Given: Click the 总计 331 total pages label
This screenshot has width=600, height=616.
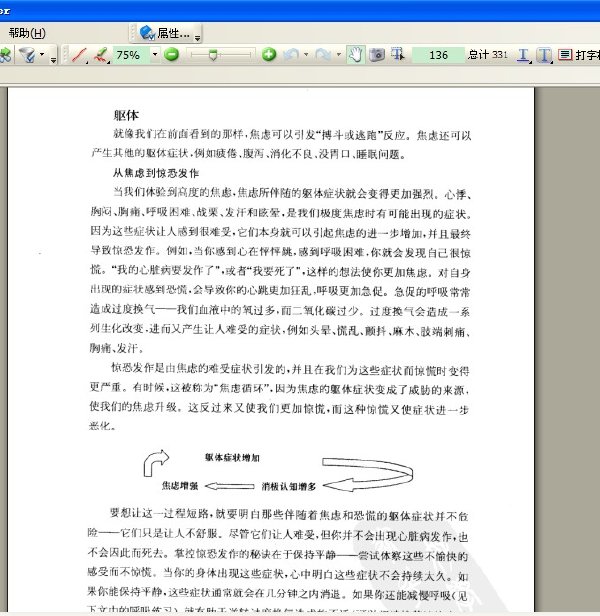Looking at the screenshot, I should pyautogui.click(x=488, y=55).
